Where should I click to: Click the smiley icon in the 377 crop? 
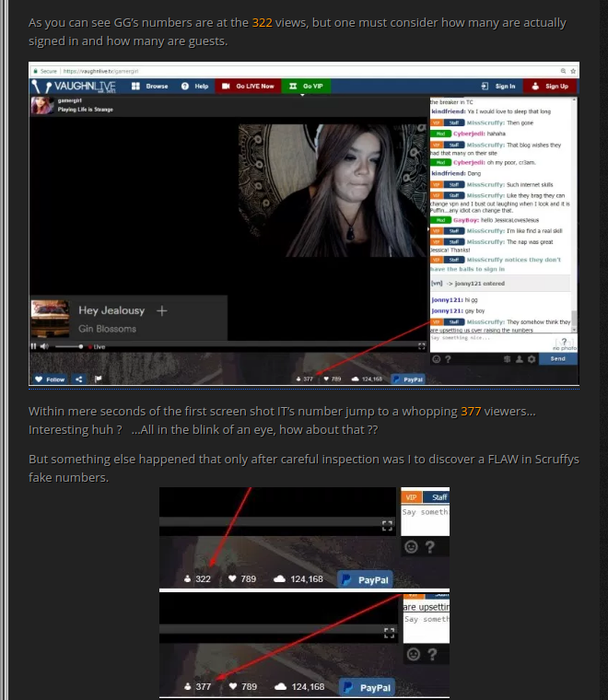point(414,654)
